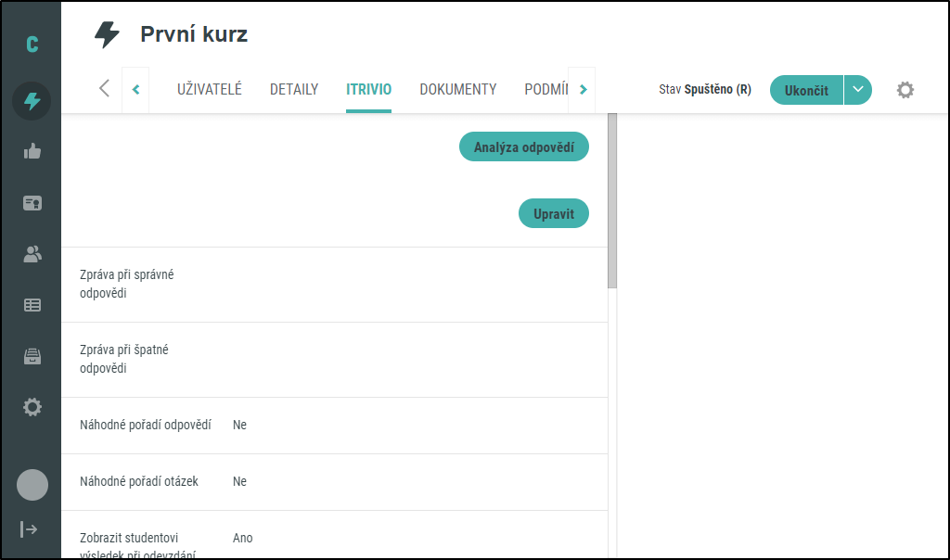Image resolution: width=950 pixels, height=560 pixels.
Task: Click the C logo at top left
Action: (32, 44)
